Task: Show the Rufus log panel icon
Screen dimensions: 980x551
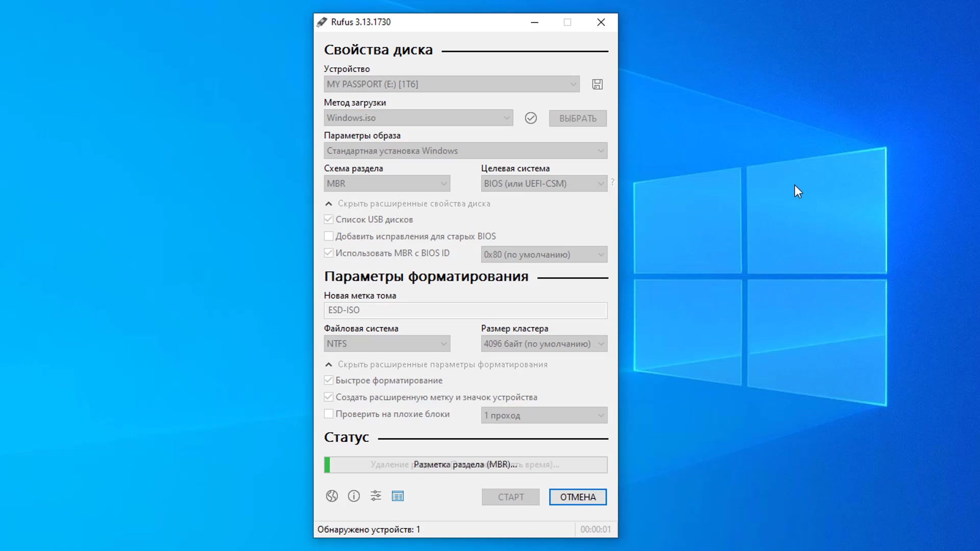Action: [398, 496]
